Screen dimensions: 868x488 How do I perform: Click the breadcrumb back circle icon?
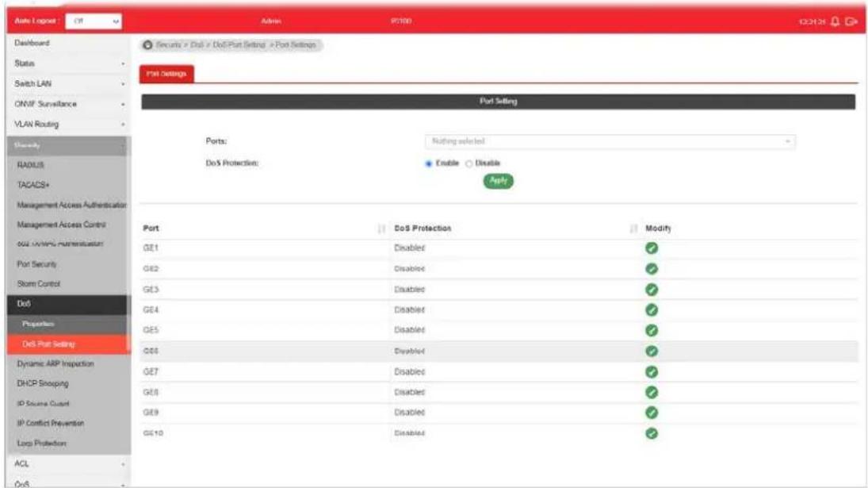147,45
